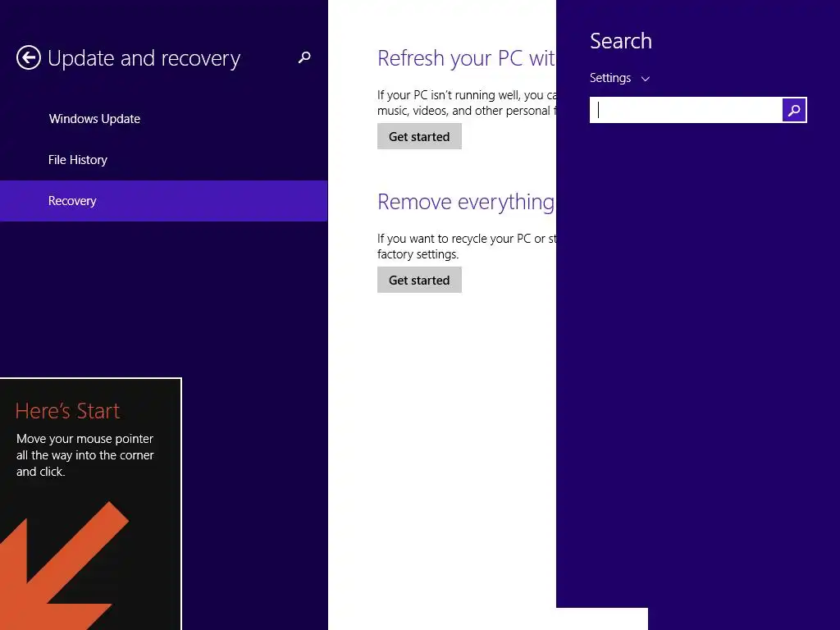
Task: Open Windows Update settings
Action: tap(95, 119)
